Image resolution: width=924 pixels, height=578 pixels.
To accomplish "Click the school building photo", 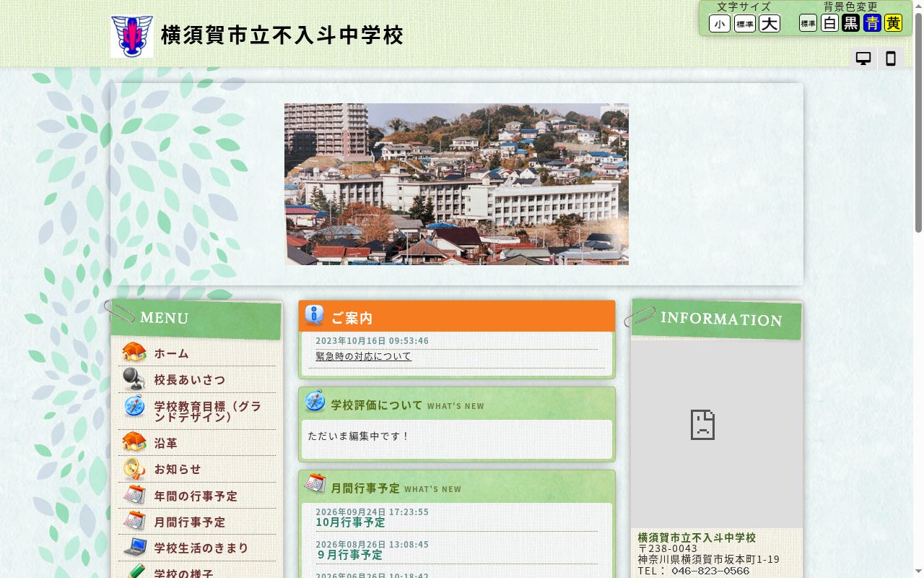I will [456, 184].
